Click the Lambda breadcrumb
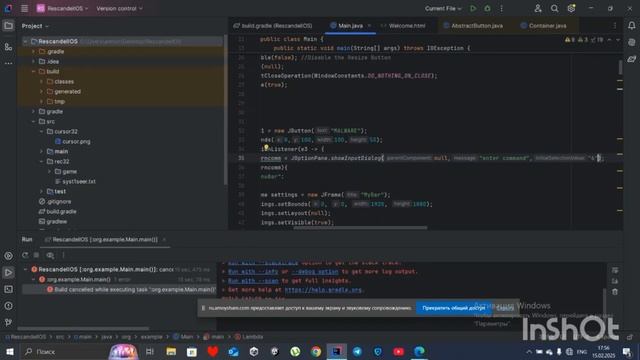 click(x=249, y=337)
